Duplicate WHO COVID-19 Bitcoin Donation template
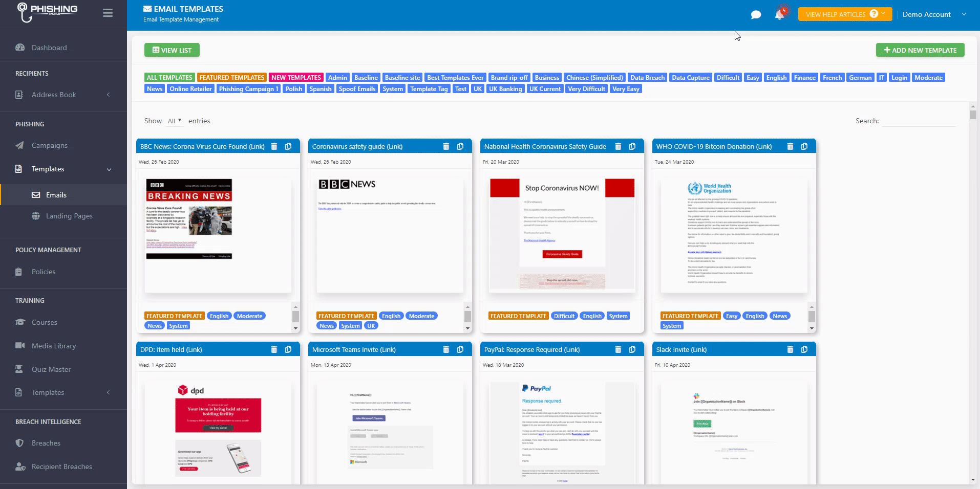This screenshot has height=489, width=980. (x=804, y=146)
